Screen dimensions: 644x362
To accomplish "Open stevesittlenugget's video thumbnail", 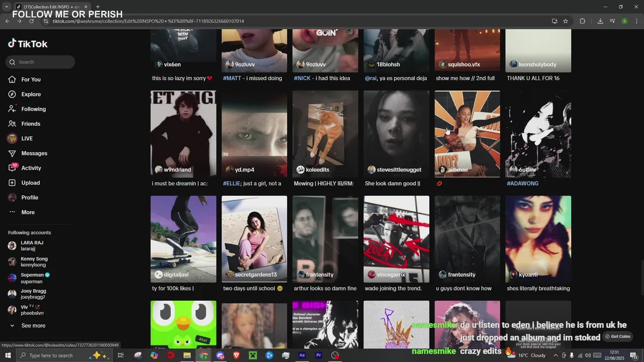I will 396,134.
